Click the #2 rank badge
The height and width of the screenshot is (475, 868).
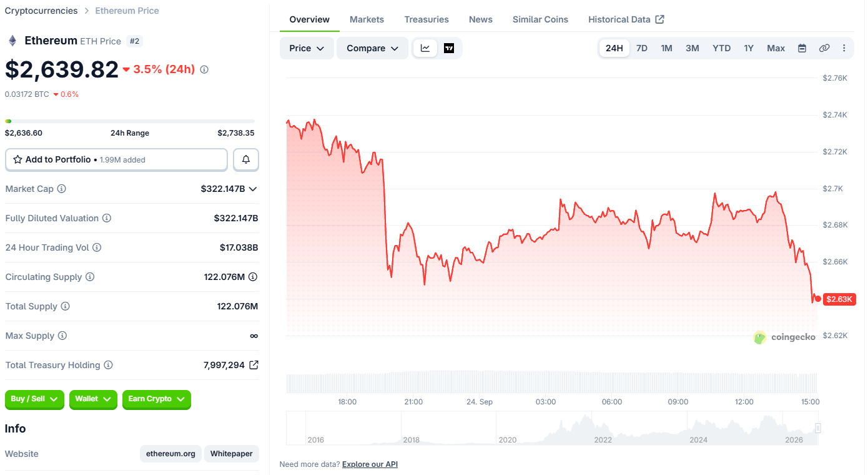tap(135, 41)
